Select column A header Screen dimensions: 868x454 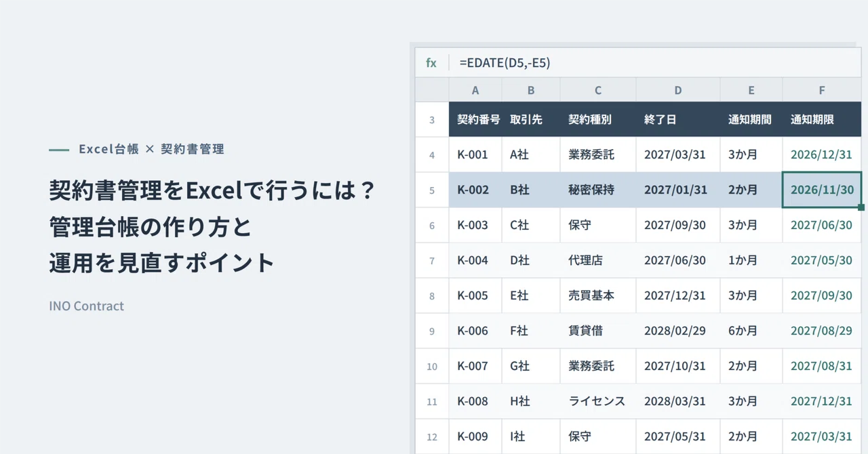475,90
